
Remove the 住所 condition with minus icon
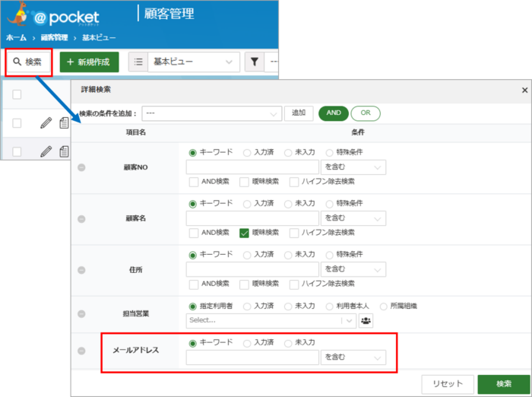coord(81,270)
